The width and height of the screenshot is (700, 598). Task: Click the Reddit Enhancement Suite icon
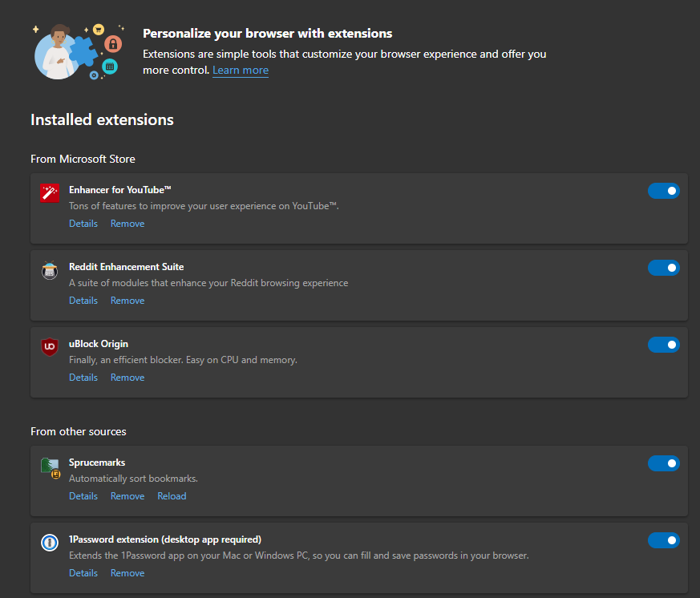click(50, 270)
